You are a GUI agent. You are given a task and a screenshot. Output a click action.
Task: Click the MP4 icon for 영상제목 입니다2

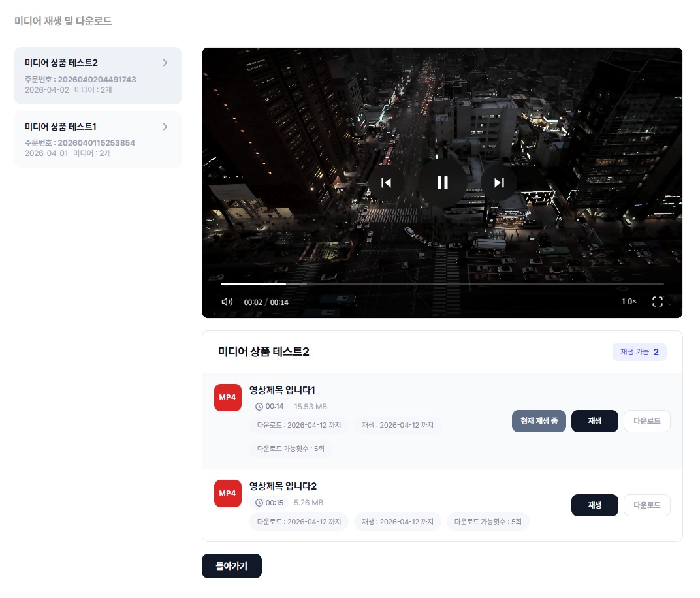click(227, 494)
